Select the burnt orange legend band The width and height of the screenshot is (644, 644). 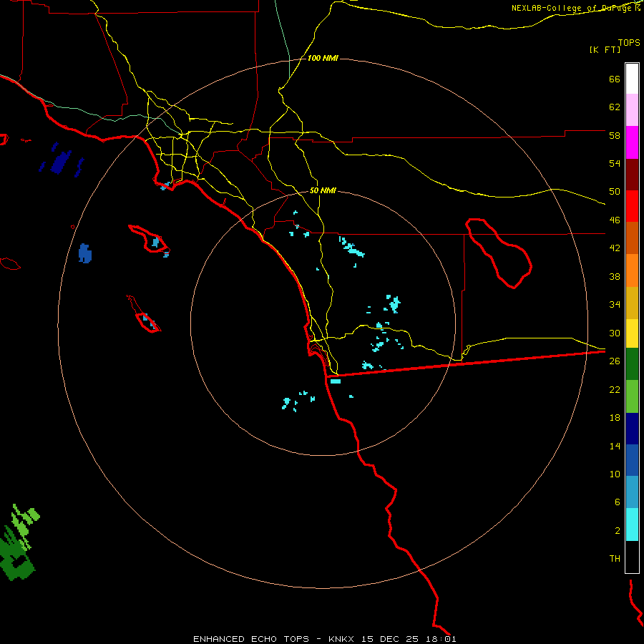click(x=632, y=238)
